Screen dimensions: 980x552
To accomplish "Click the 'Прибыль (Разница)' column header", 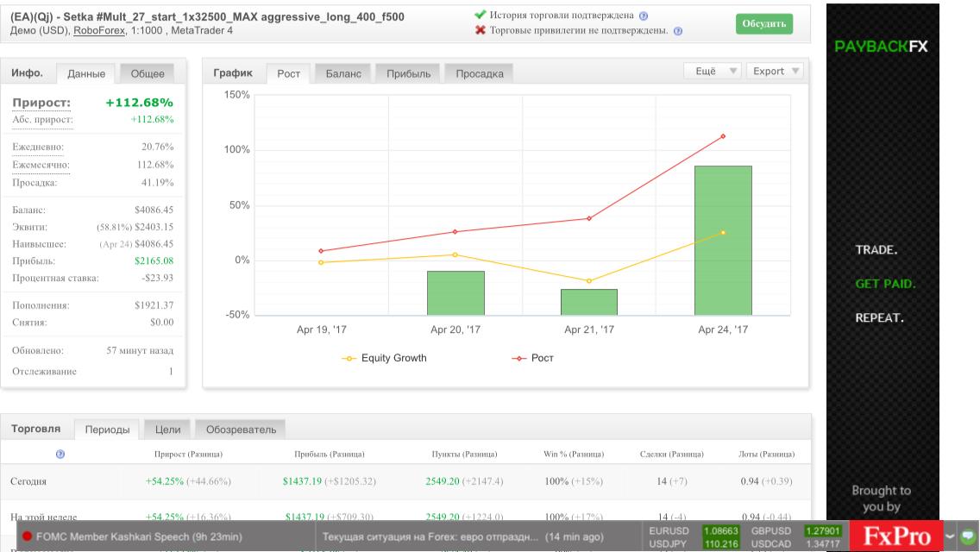I will (330, 454).
